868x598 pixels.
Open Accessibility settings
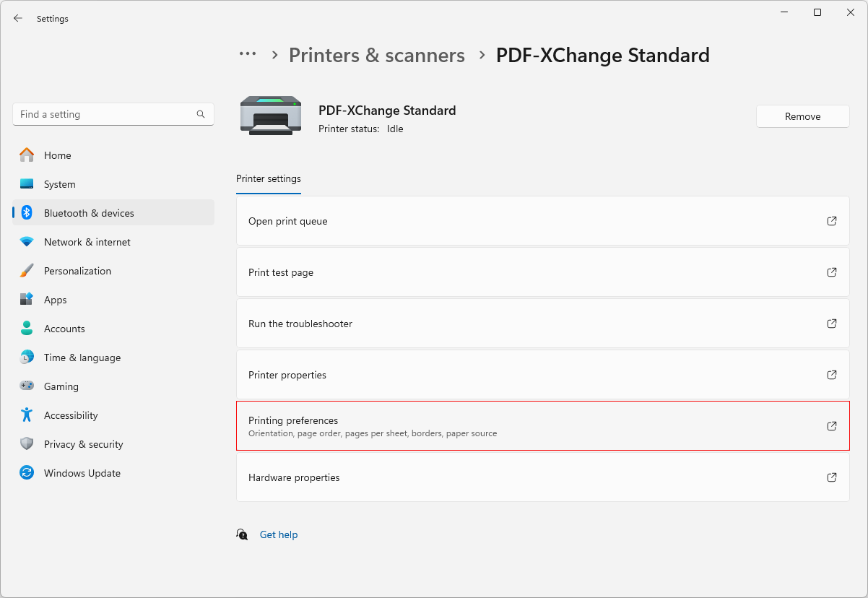coord(113,415)
